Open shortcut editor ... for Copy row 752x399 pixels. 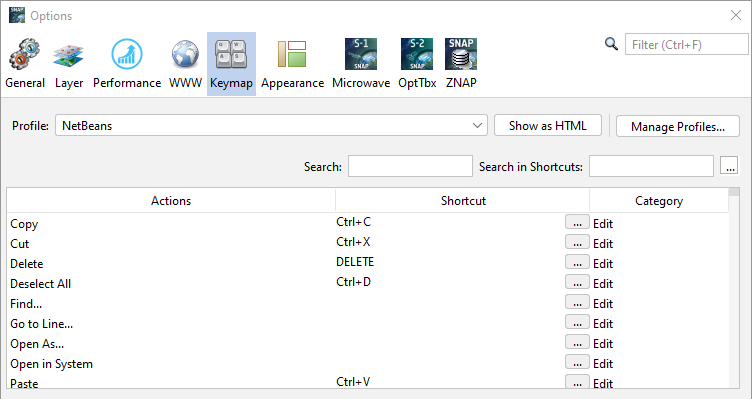[577, 223]
